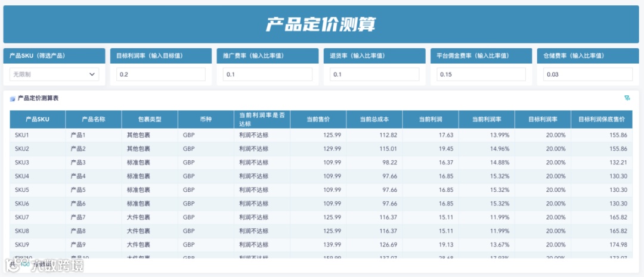Select the SKU3 cell
This screenshot has width=644, height=277.
[x=38, y=163]
